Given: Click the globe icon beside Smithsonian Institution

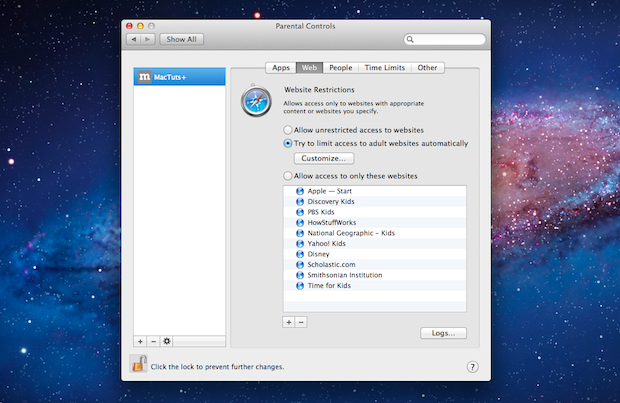Looking at the screenshot, I should 300,275.
